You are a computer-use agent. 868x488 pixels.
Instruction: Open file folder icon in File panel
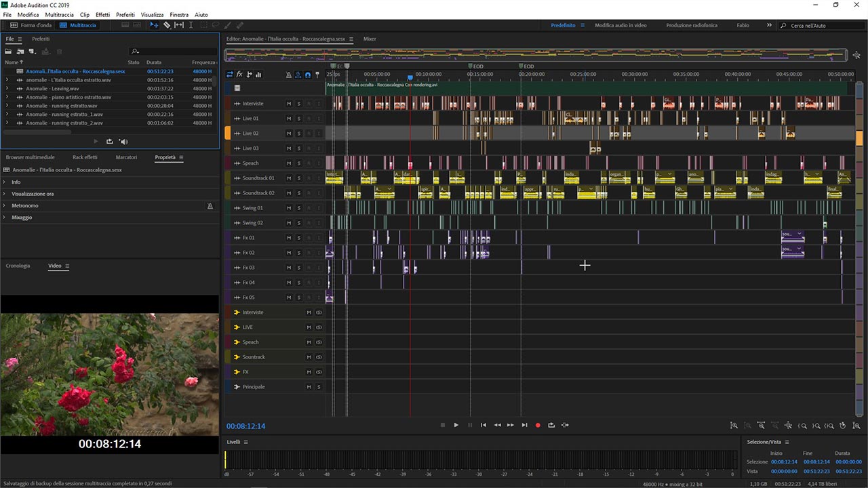pyautogui.click(x=9, y=52)
